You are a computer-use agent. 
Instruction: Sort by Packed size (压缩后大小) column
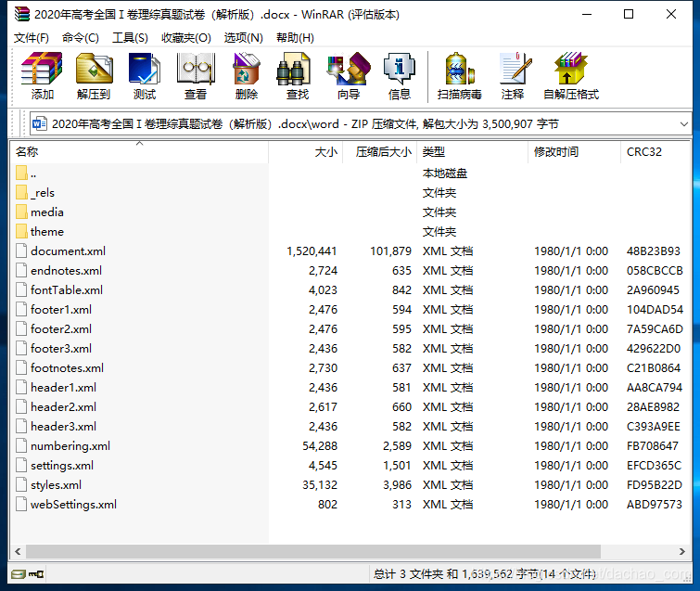(380, 152)
